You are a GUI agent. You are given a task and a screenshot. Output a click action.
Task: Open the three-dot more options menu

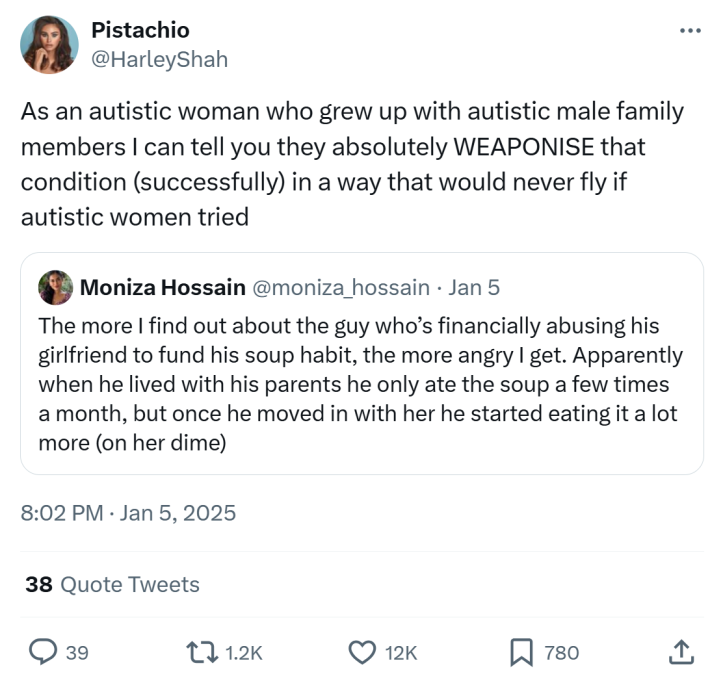tap(689, 31)
